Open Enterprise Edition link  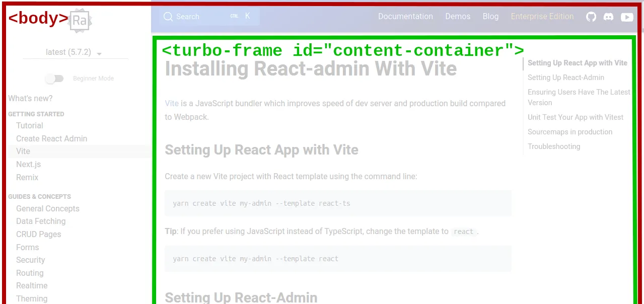point(542,17)
